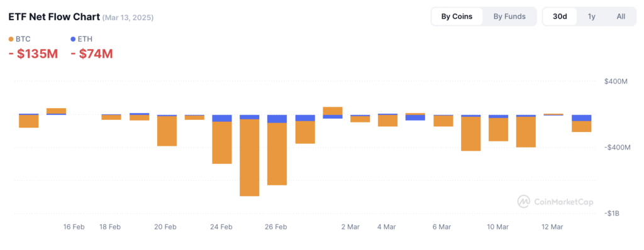Click the 12 Mar axis label
This screenshot has width=644, height=250.
click(552, 227)
